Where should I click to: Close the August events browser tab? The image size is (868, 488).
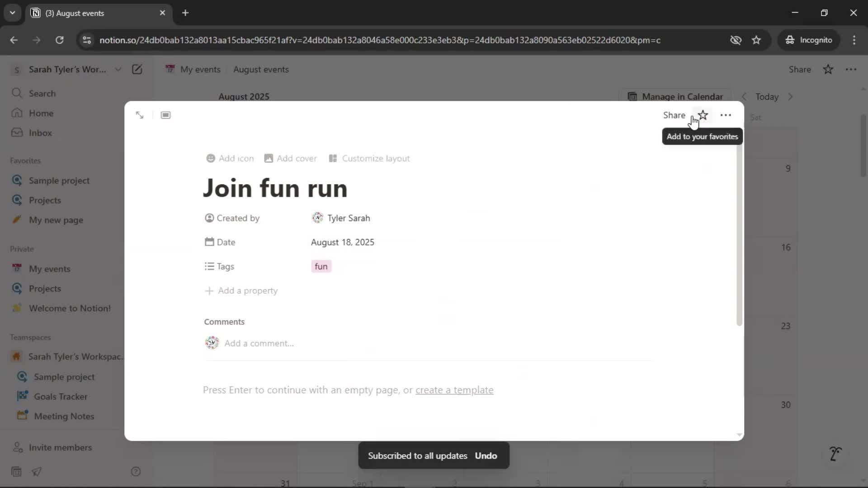point(162,13)
